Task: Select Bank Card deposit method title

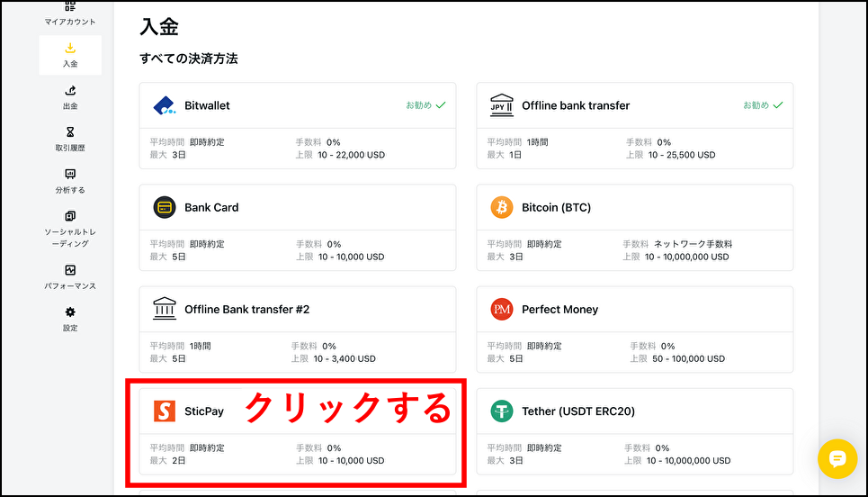Action: pyautogui.click(x=211, y=207)
